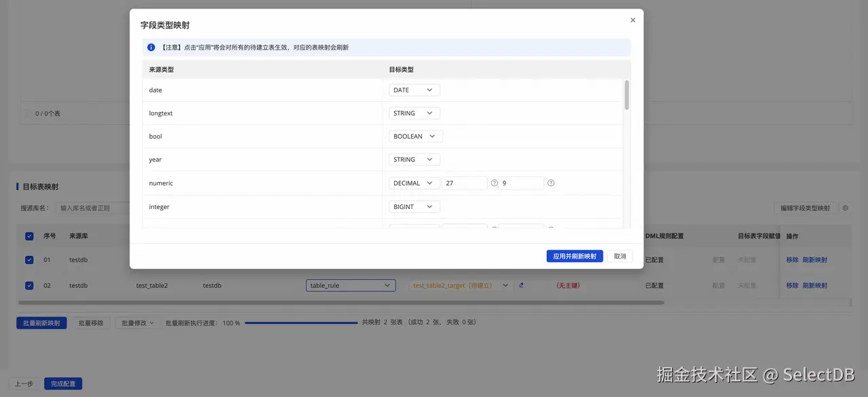Click the 来源库 column header

[79, 236]
